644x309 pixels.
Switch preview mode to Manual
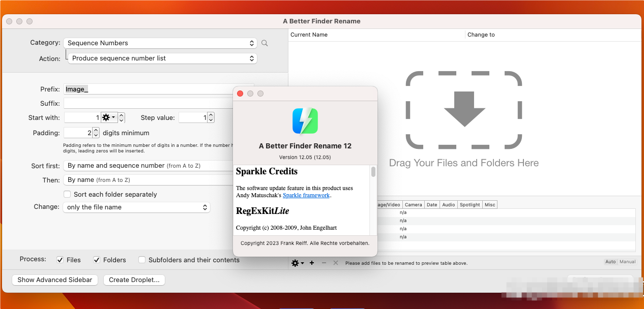coord(628,262)
